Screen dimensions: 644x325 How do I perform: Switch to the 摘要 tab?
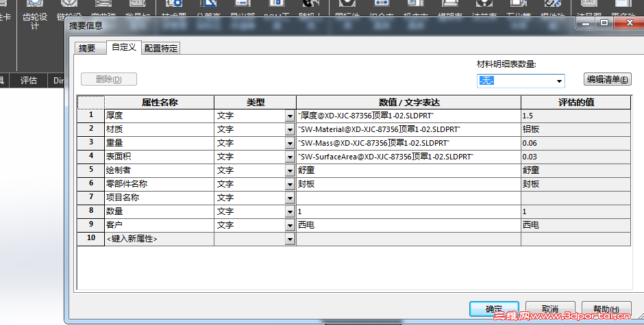[x=90, y=48]
